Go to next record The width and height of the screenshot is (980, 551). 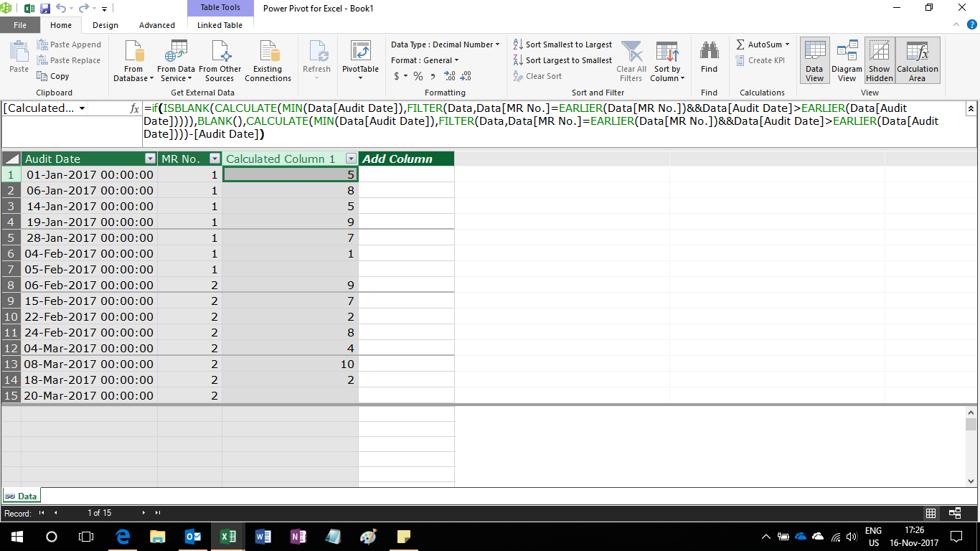click(143, 513)
